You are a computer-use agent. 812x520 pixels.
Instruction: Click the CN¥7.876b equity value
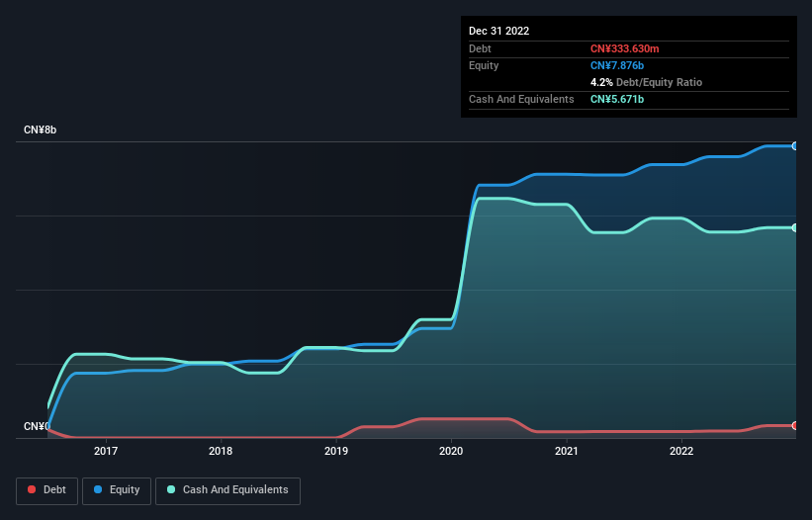[617, 65]
